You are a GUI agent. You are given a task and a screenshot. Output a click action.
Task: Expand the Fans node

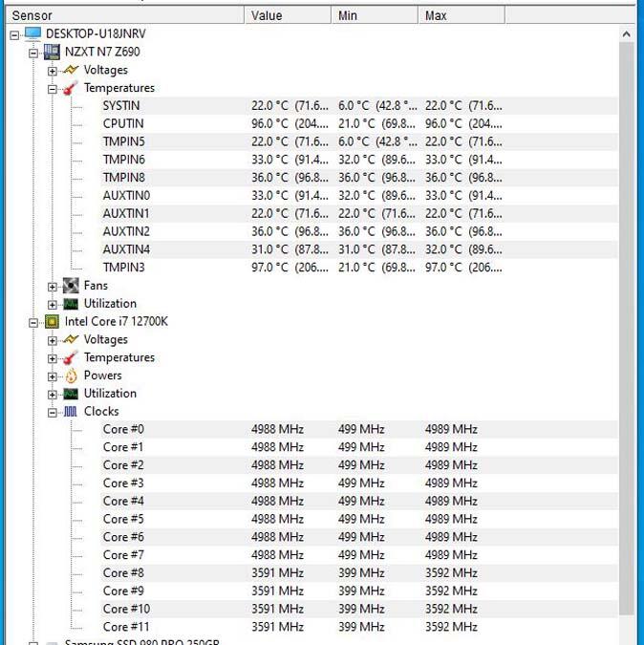point(53,287)
